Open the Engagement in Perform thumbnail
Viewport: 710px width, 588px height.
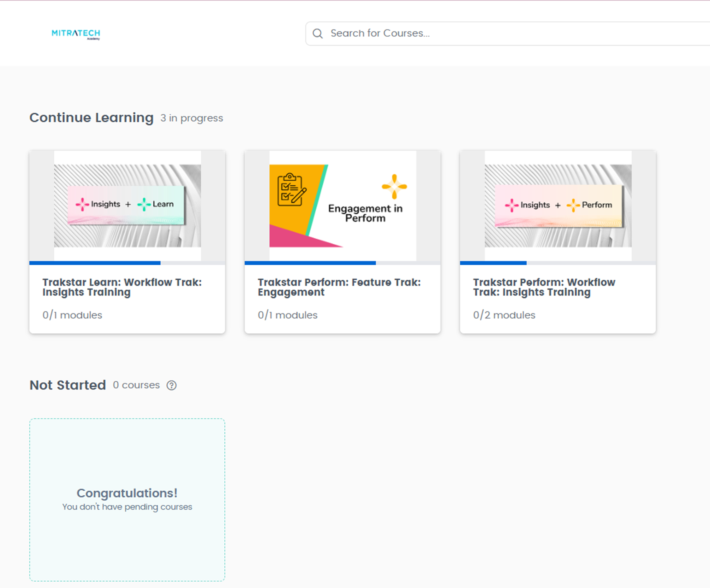point(342,206)
